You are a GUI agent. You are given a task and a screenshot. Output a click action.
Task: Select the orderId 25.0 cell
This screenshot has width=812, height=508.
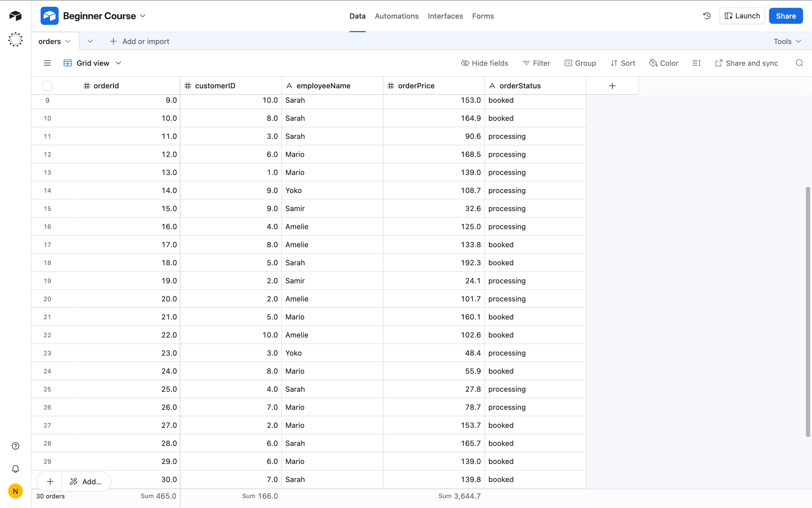(129, 389)
